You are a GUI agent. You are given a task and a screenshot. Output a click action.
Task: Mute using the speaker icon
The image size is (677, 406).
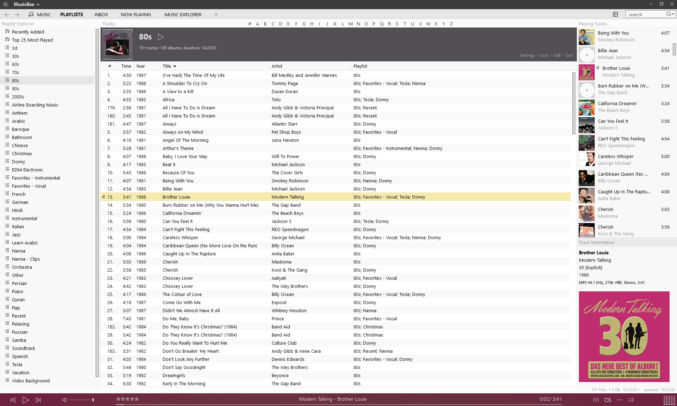point(64,400)
